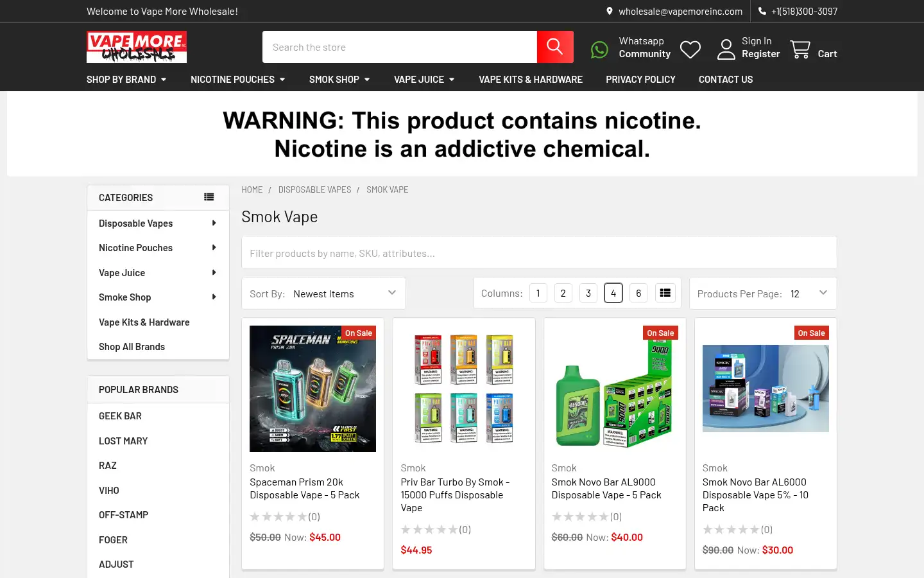
Task: Expand Vape Juice sidebar category arrow
Action: pos(214,272)
